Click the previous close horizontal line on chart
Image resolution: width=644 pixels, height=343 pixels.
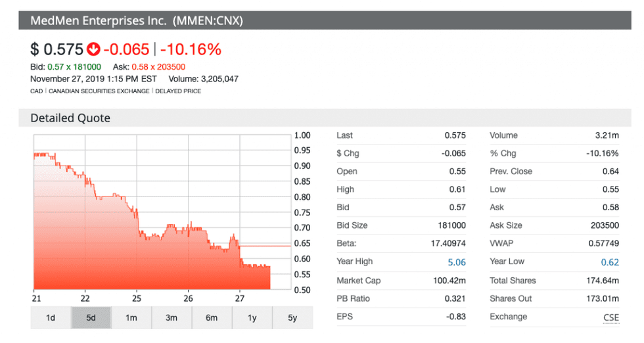[x=266, y=246]
